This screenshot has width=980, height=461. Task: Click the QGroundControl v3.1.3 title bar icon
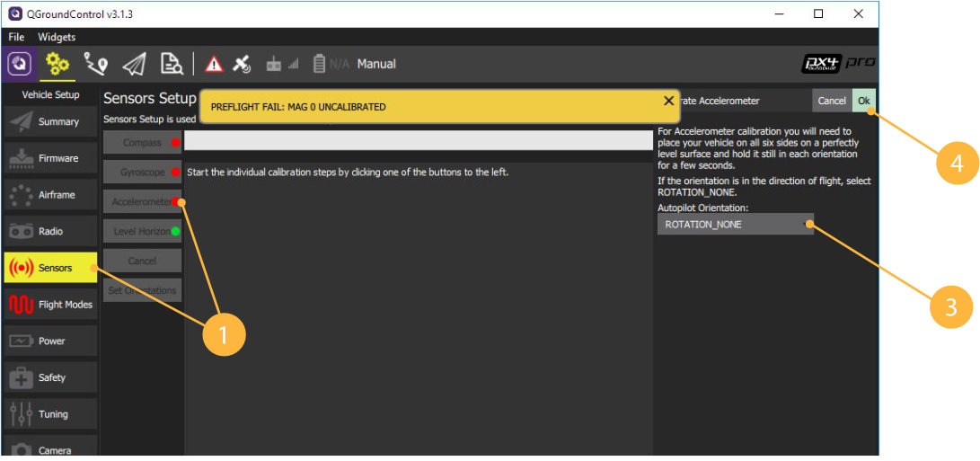tap(13, 14)
